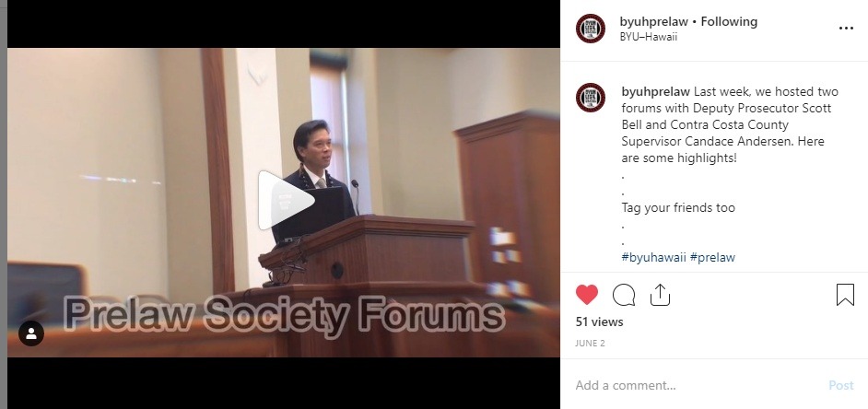Show tagged people icon on video
The width and height of the screenshot is (868, 409).
click(x=31, y=333)
